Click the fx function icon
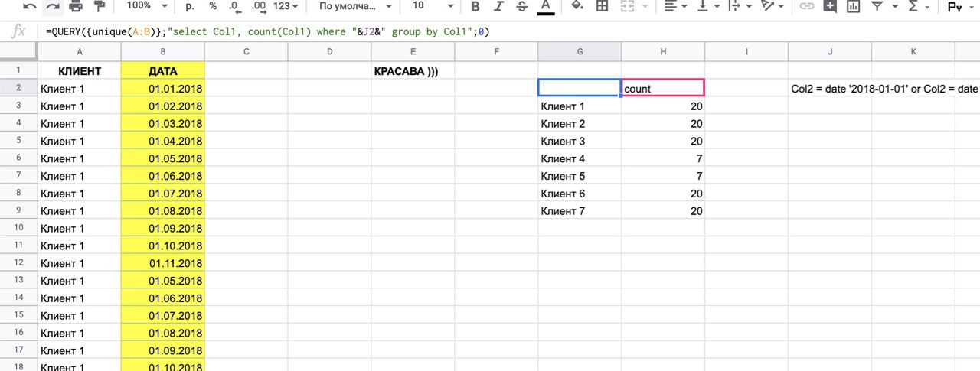This screenshot has height=371, width=980. coord(20,32)
